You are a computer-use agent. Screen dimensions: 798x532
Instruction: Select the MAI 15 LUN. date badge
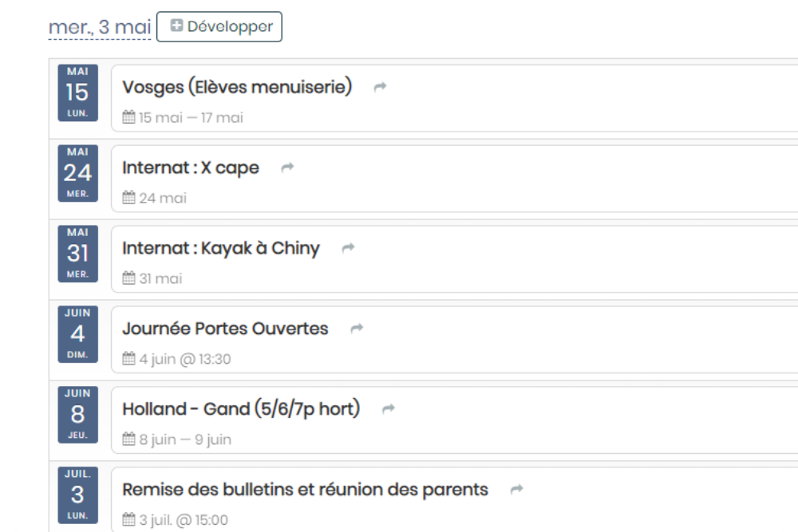click(x=78, y=93)
